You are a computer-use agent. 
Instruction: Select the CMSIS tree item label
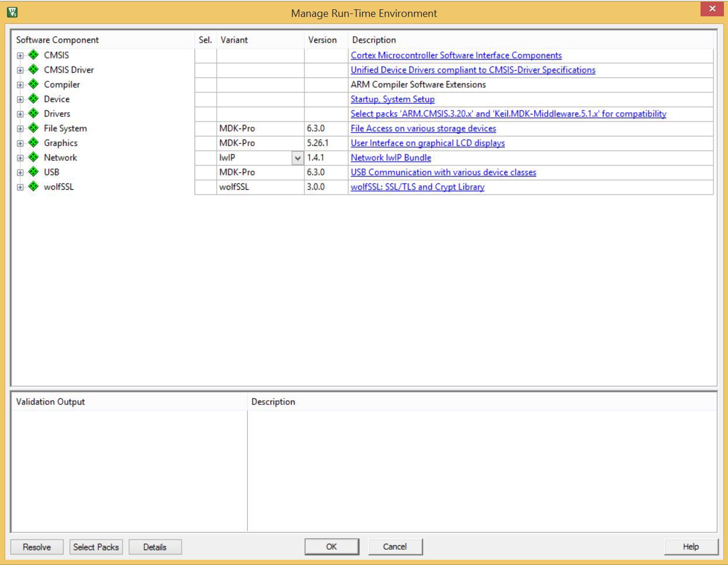pos(57,56)
